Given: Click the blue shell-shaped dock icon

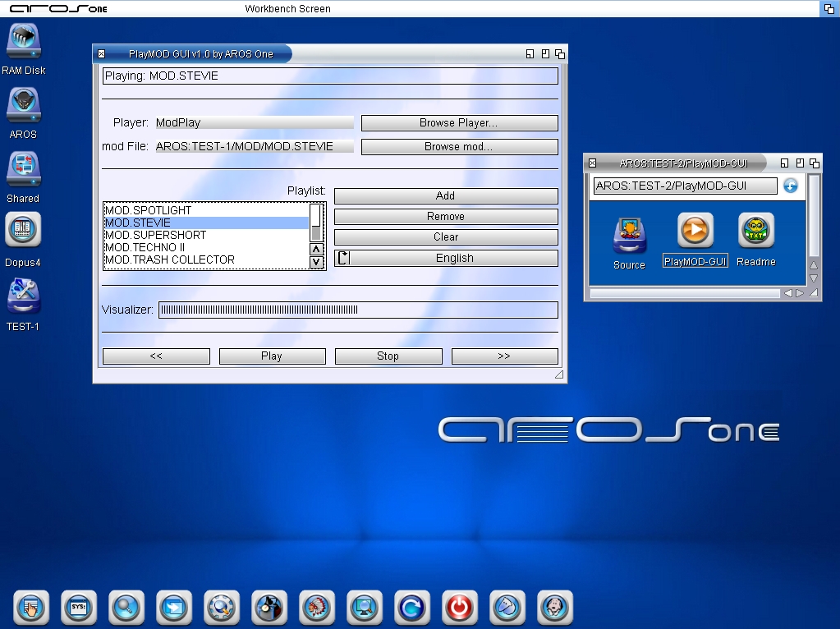Looking at the screenshot, I should point(507,608).
